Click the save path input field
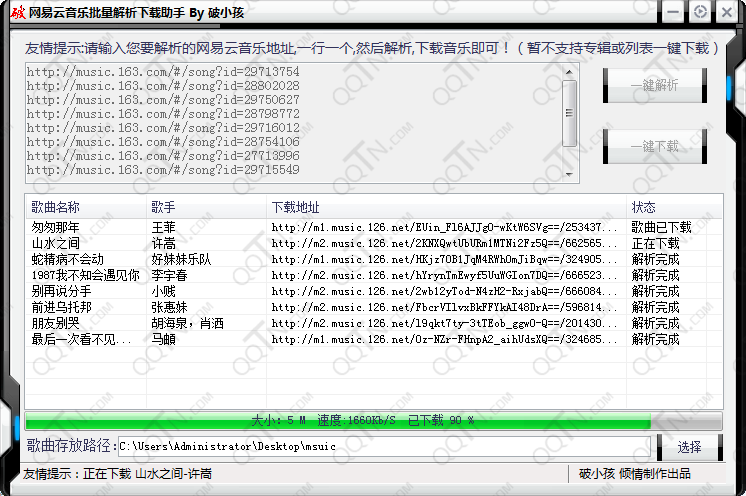This screenshot has height=496, width=746. click(x=383, y=445)
